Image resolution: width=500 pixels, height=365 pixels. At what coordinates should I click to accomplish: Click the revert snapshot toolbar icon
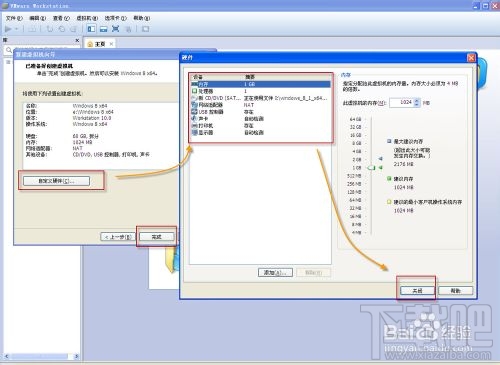click(x=62, y=29)
